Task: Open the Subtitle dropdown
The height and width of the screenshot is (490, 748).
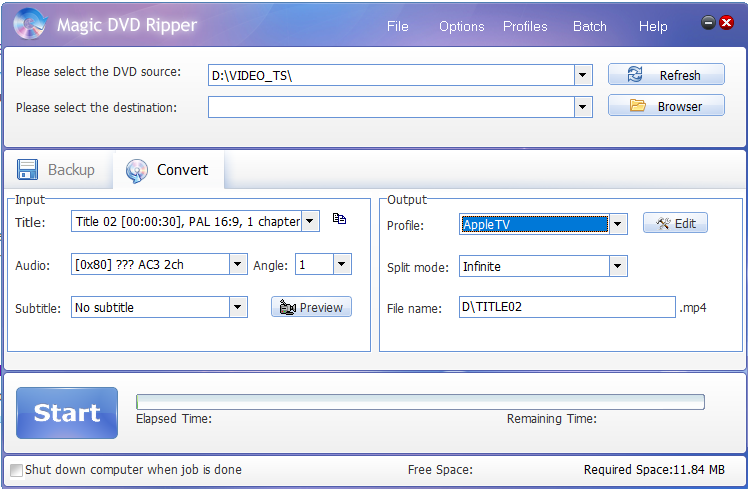Action: pos(238,308)
